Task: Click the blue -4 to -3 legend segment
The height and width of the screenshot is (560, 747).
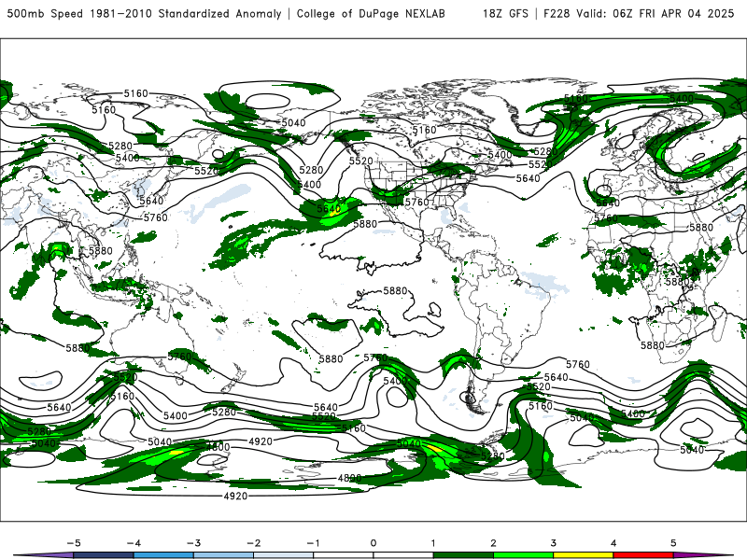Action: click(x=163, y=555)
